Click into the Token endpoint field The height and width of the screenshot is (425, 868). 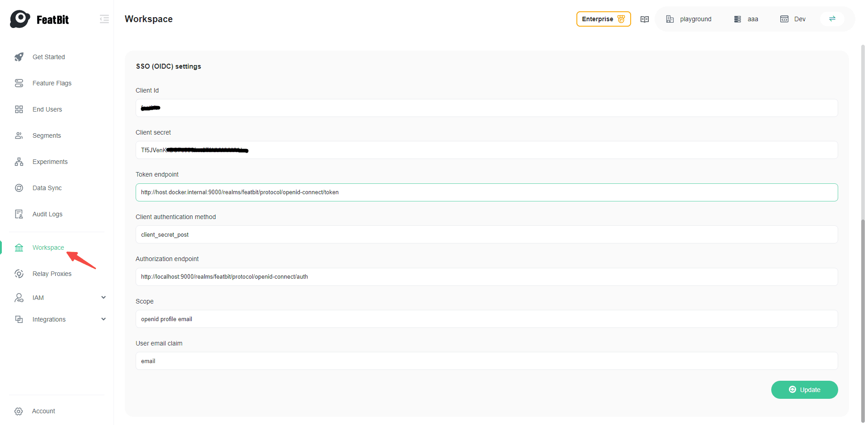point(486,192)
